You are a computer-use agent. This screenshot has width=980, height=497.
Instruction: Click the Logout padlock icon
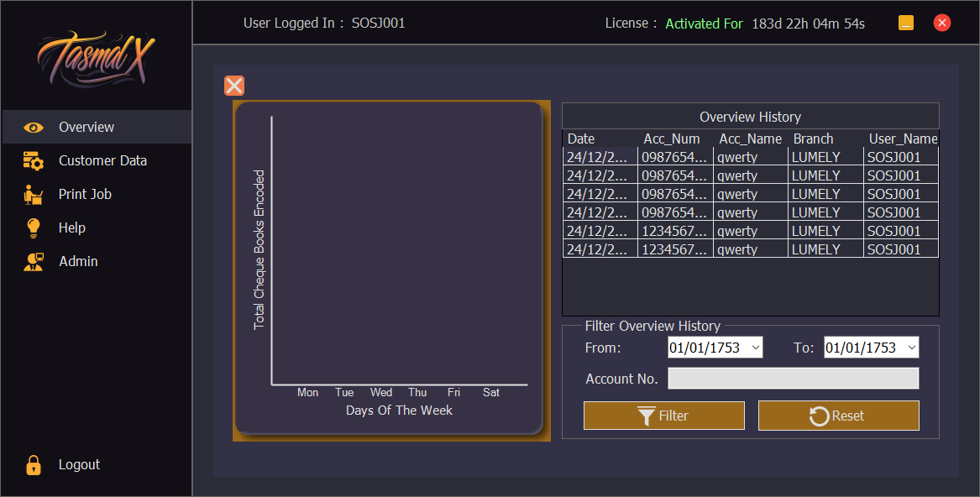[x=34, y=465]
